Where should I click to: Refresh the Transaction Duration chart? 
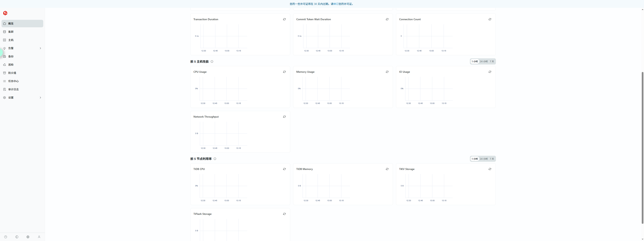[284, 19]
